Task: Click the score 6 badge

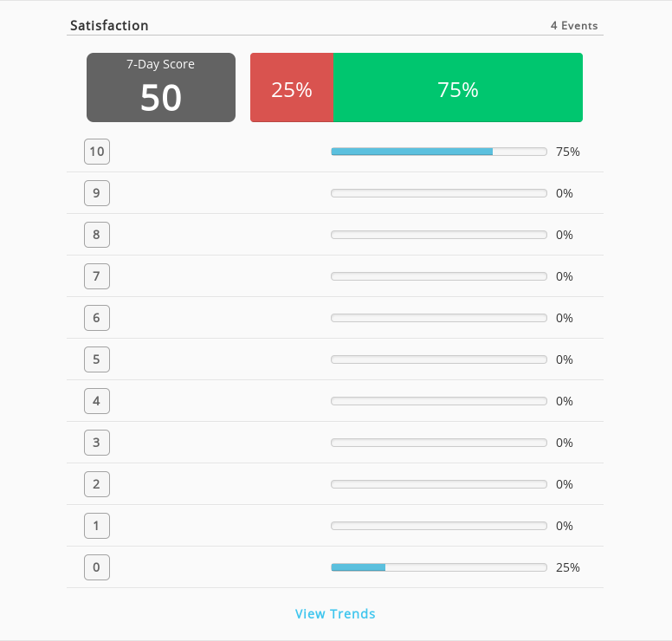Action: (x=97, y=318)
